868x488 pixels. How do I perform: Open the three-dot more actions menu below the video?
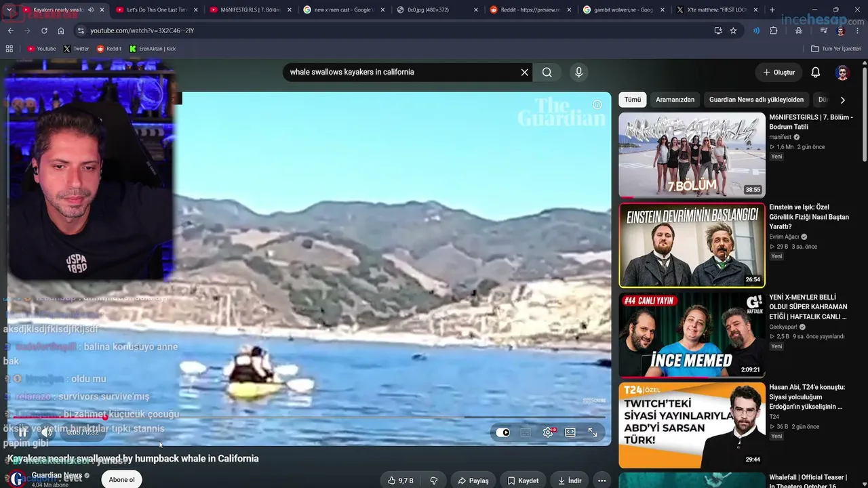tap(601, 481)
